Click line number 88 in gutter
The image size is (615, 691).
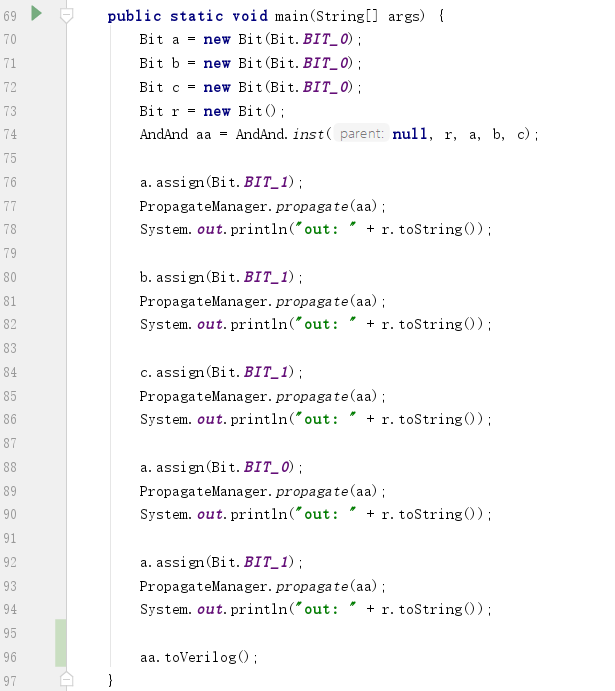coord(10,467)
